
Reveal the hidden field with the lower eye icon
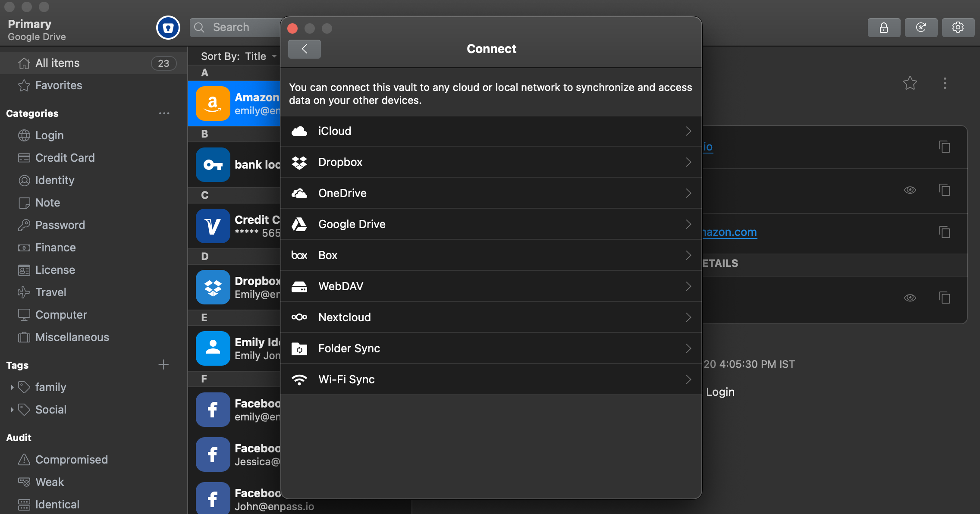click(910, 298)
